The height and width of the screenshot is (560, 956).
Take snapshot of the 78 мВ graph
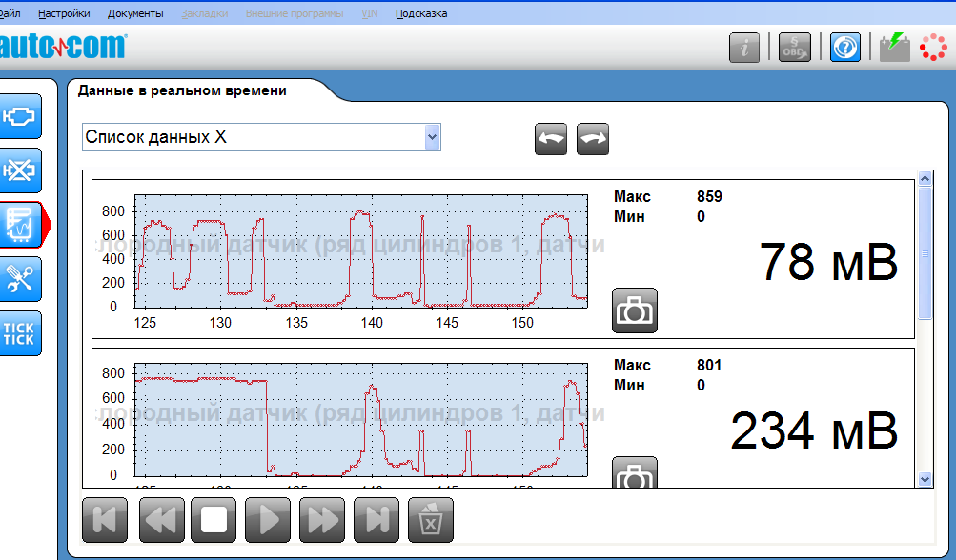[634, 311]
